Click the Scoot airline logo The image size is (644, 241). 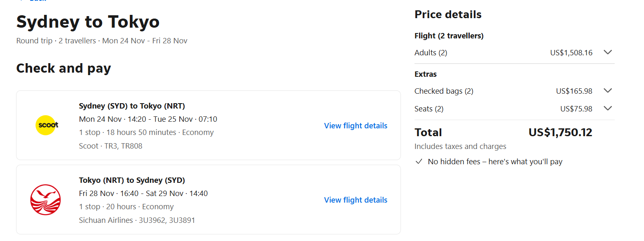46,125
